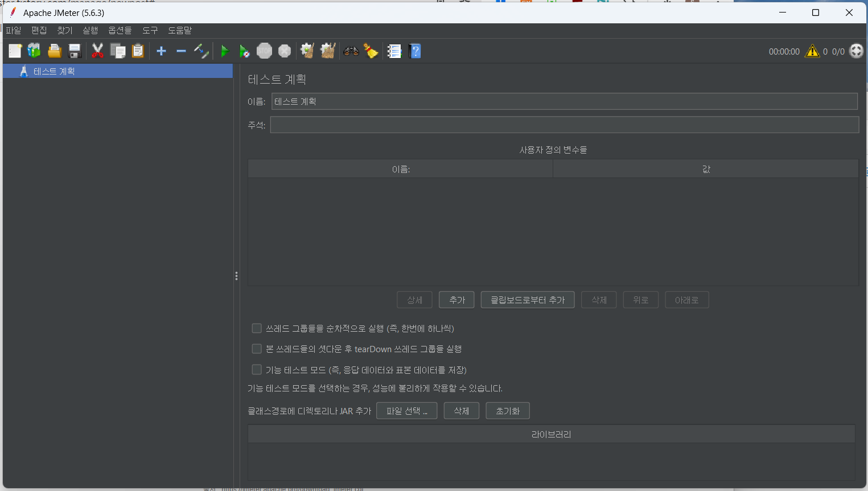Open the 찾기 menu

(x=65, y=30)
